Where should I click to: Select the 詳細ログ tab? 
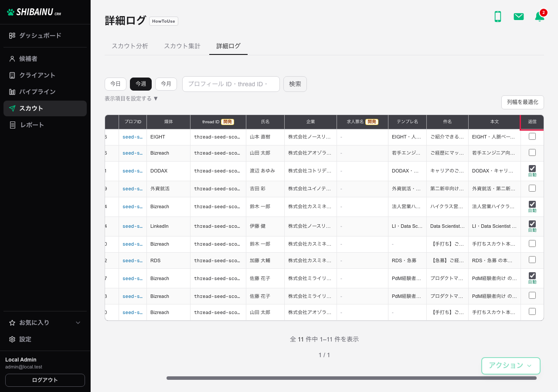(228, 46)
